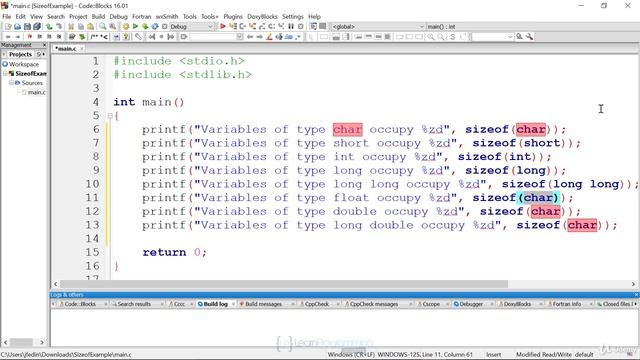
Task: Open the Plugins menu
Action: (x=233, y=17)
